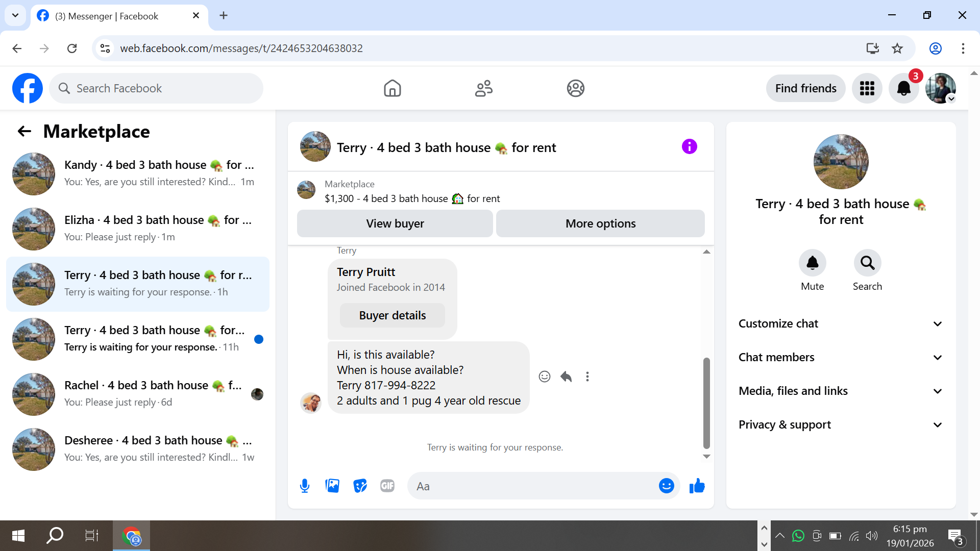Click the Buyer details button
980x551 pixels.
coord(392,315)
